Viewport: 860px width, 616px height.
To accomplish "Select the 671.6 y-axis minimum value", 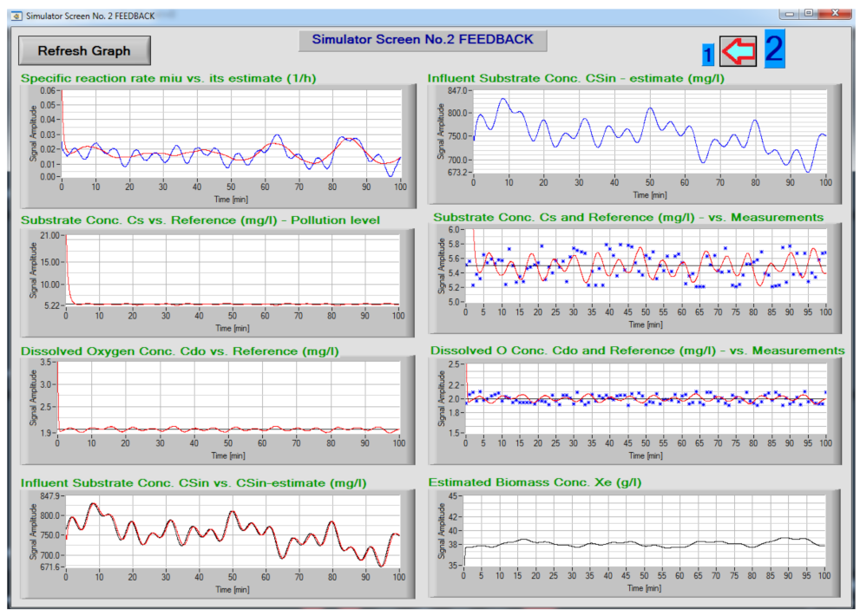I will pyautogui.click(x=50, y=567).
